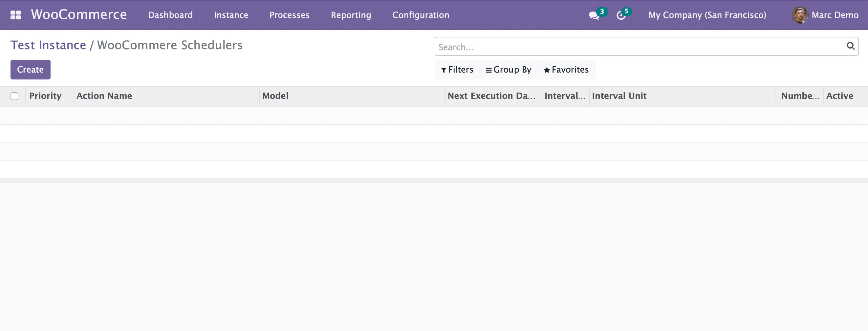Select the Priority column header

[45, 96]
